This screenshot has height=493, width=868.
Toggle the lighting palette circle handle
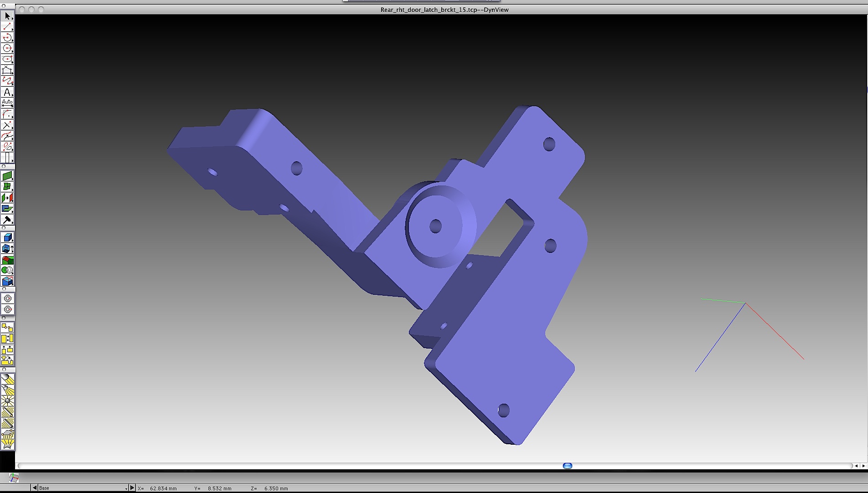(x=4, y=370)
